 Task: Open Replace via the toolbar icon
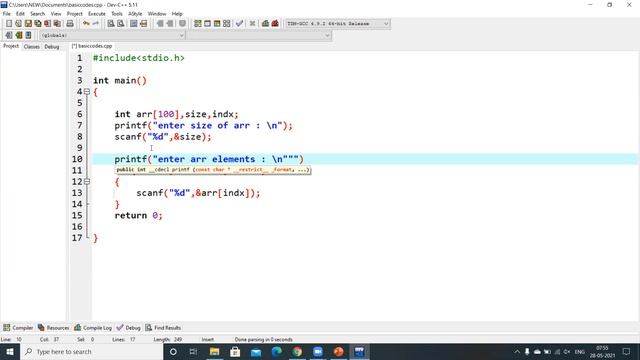[120, 24]
